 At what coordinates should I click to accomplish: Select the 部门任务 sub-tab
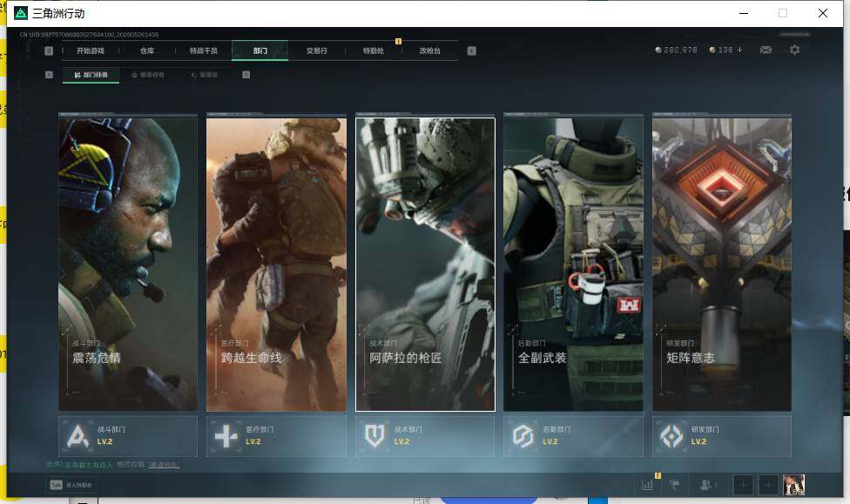click(91, 75)
